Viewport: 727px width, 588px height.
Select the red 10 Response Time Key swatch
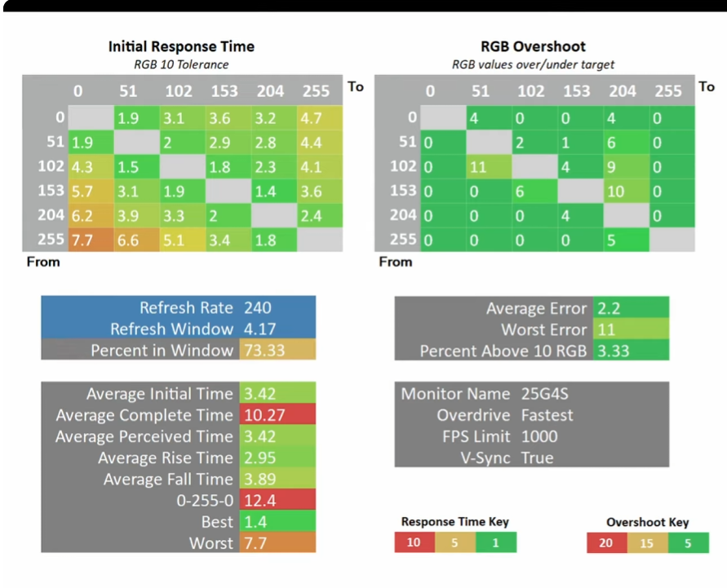point(414,542)
